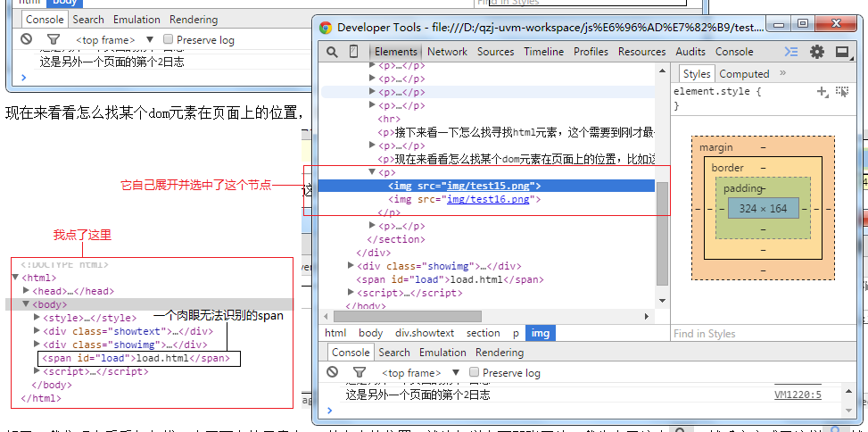This screenshot has height=432, width=868.
Task: Open top frame dropdown in background console
Action: point(115,40)
